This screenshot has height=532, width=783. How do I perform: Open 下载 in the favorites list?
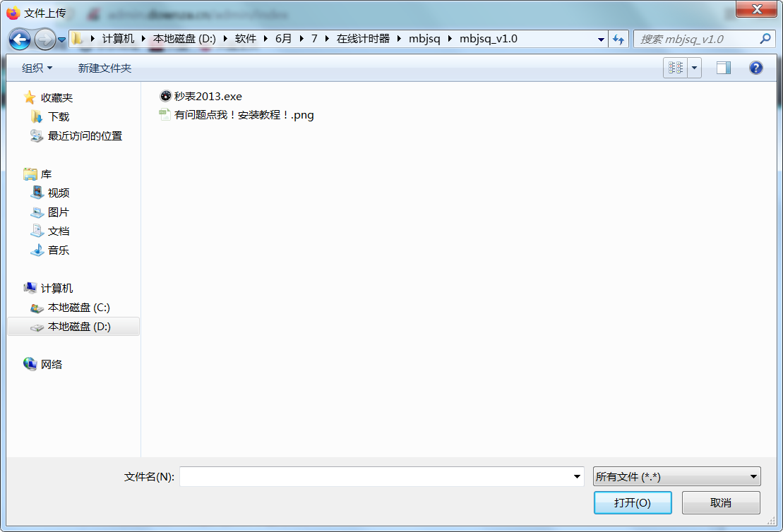[59, 117]
